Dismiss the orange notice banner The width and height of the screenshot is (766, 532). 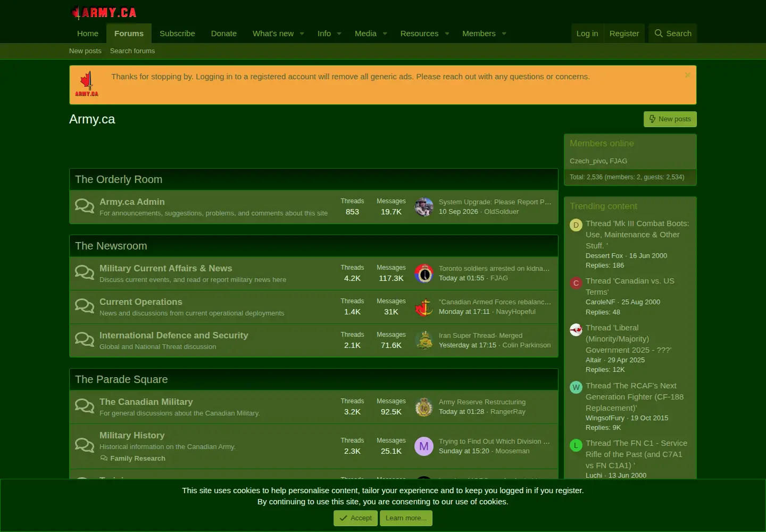(x=688, y=75)
